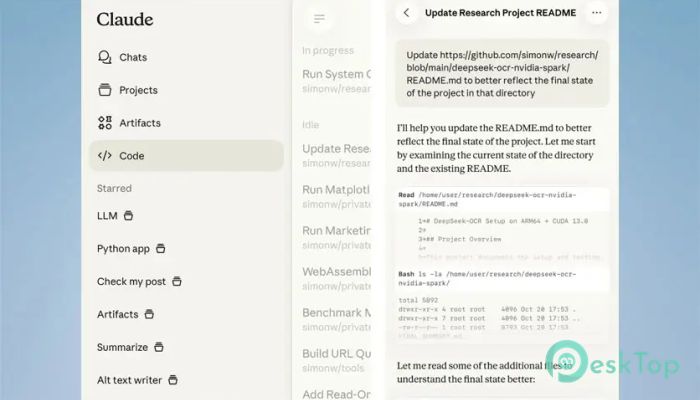
Task: Click project icon next to LLM
Action: 128,216
